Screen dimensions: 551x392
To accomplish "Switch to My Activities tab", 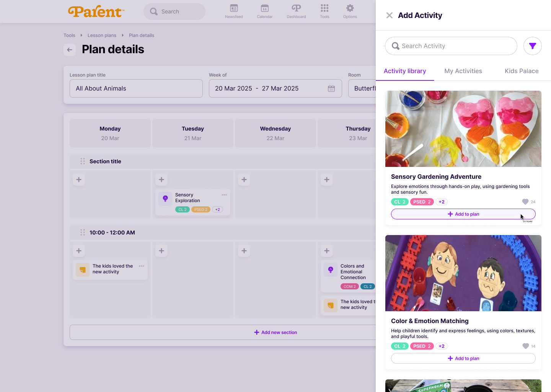I will pyautogui.click(x=463, y=71).
